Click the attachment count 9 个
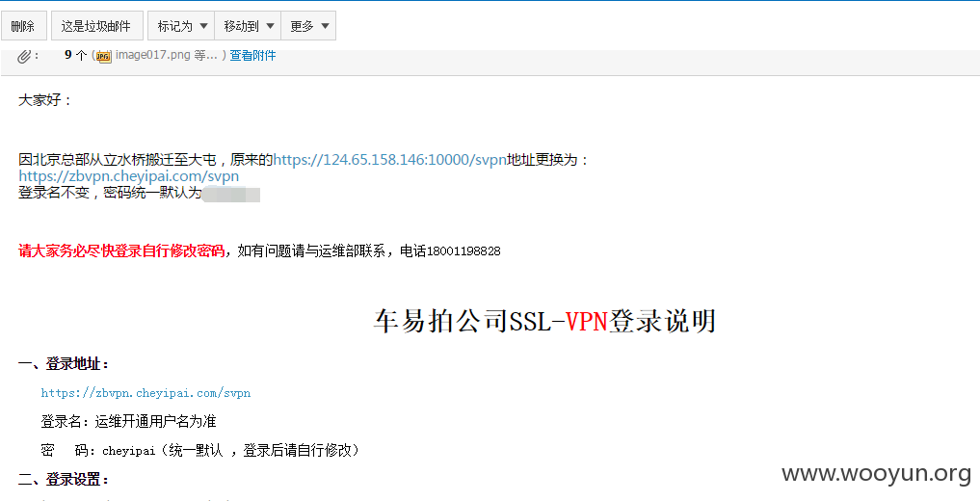 pyautogui.click(x=75, y=55)
